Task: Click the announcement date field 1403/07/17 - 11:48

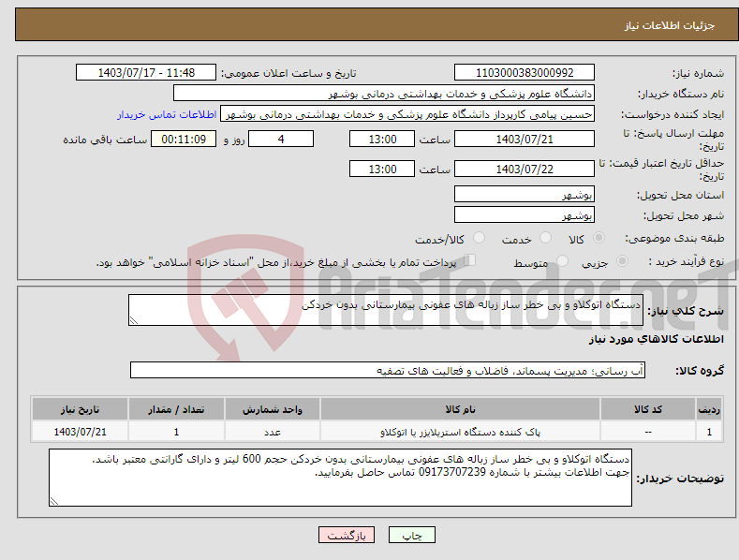Action: 146,73
